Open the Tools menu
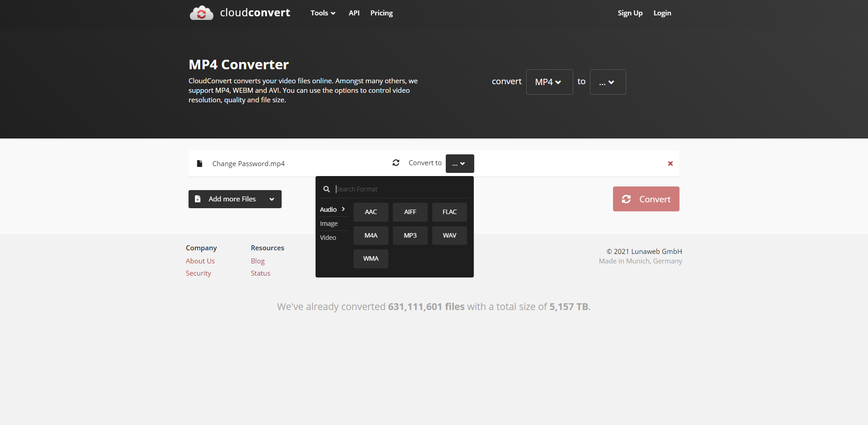Screen dimensions: 868x425 (322, 13)
